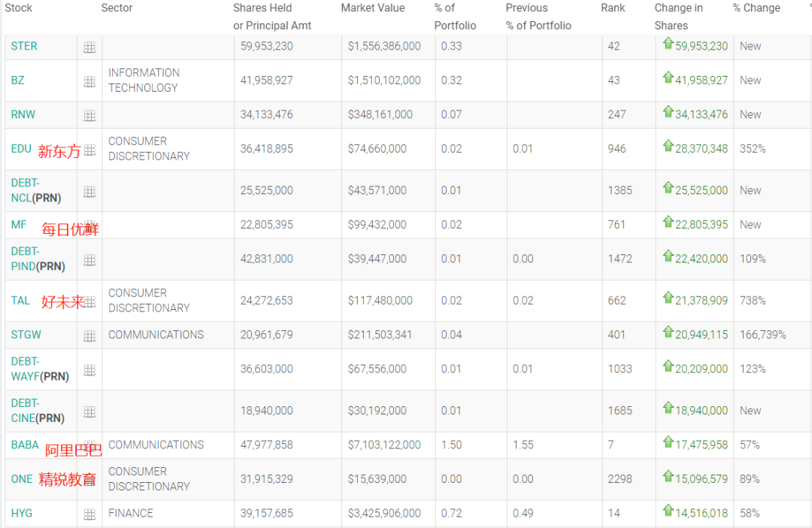
Task: Sort by the Market Value column header
Action: pyautogui.click(x=373, y=8)
